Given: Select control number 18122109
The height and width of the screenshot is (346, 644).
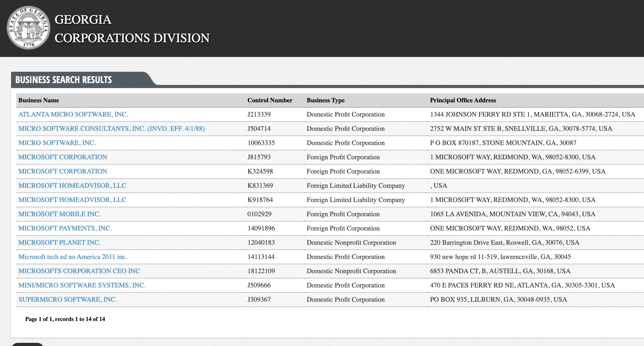Looking at the screenshot, I should (261, 271).
